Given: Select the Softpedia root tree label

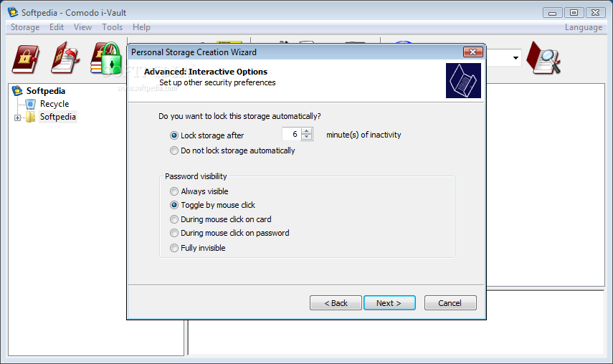Looking at the screenshot, I should (x=46, y=91).
